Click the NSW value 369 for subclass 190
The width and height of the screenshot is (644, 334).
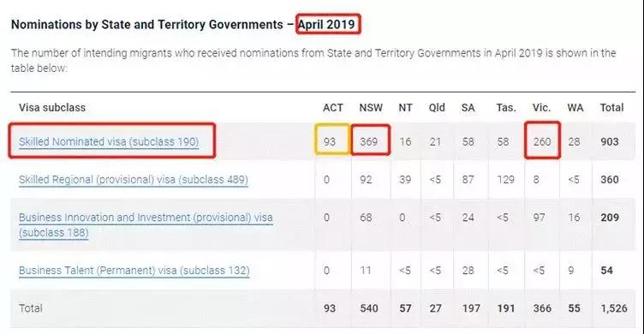(369, 141)
